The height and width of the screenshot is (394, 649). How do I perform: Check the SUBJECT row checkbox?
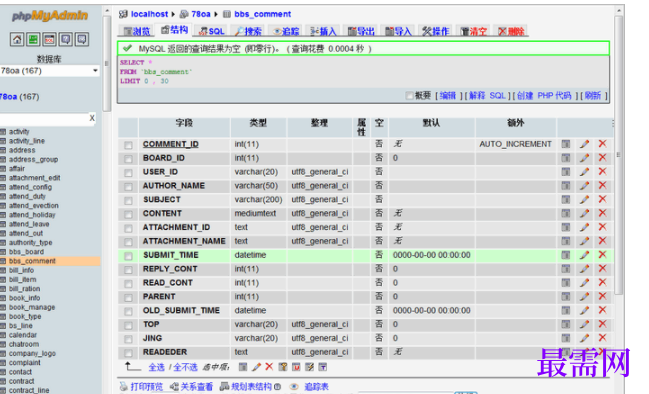(128, 200)
